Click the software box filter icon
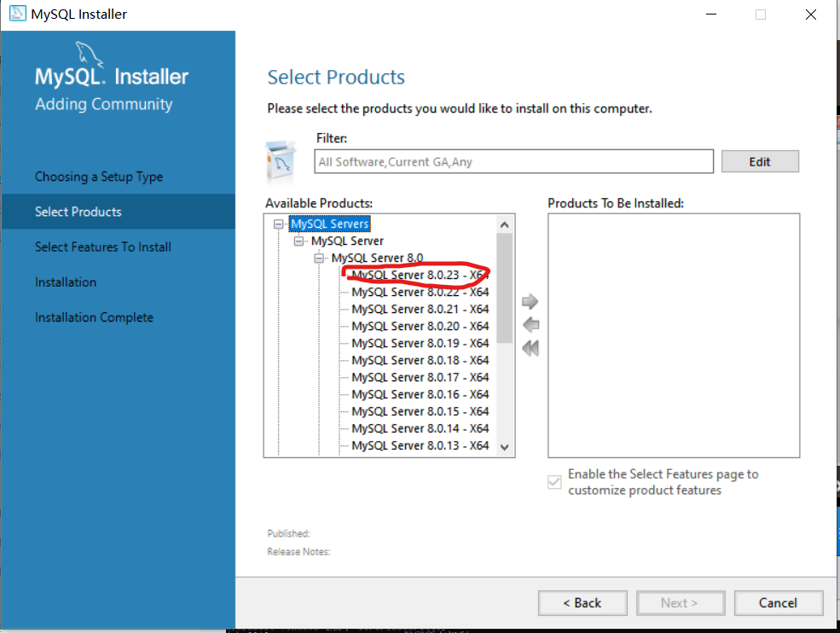This screenshot has height=633, width=840. 281,162
